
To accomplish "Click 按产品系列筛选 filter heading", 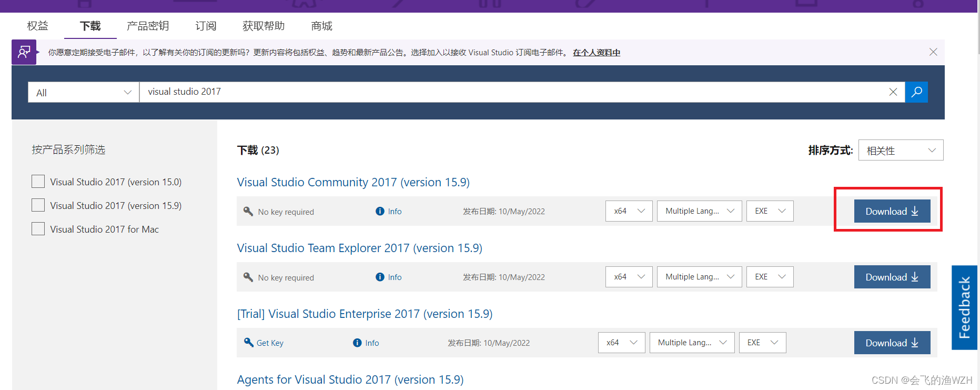I will point(68,149).
